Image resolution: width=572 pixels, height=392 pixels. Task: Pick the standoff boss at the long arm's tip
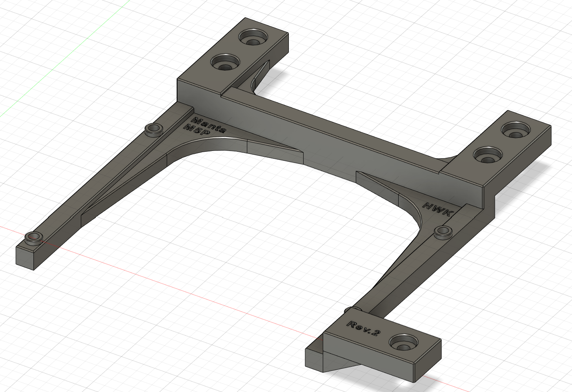point(33,238)
